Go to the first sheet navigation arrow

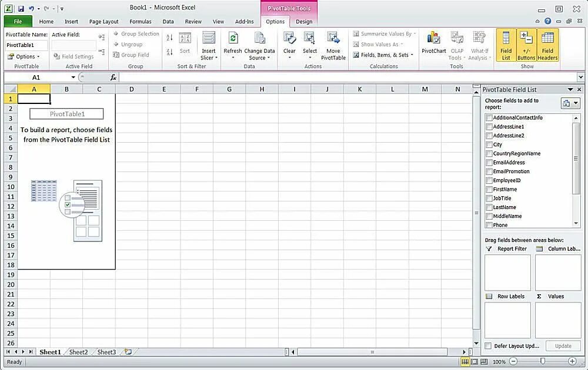8,352
